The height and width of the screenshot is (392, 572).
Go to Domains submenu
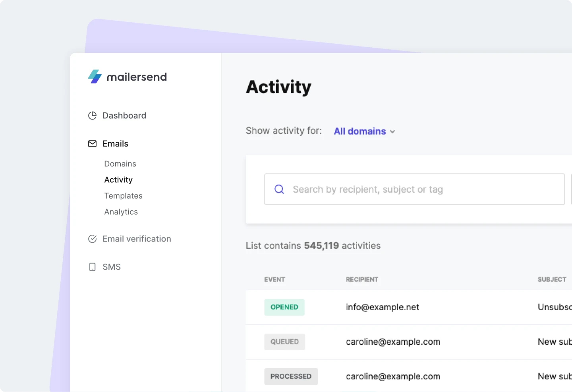[120, 164]
